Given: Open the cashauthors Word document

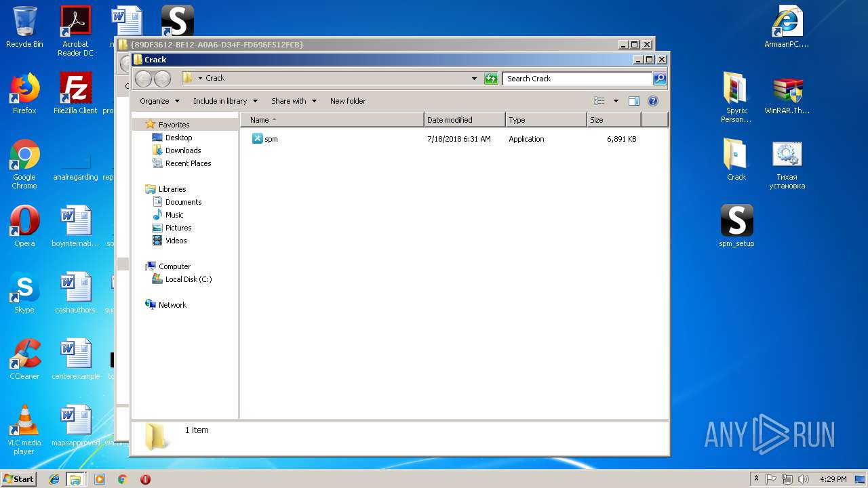Looking at the screenshot, I should point(75,293).
